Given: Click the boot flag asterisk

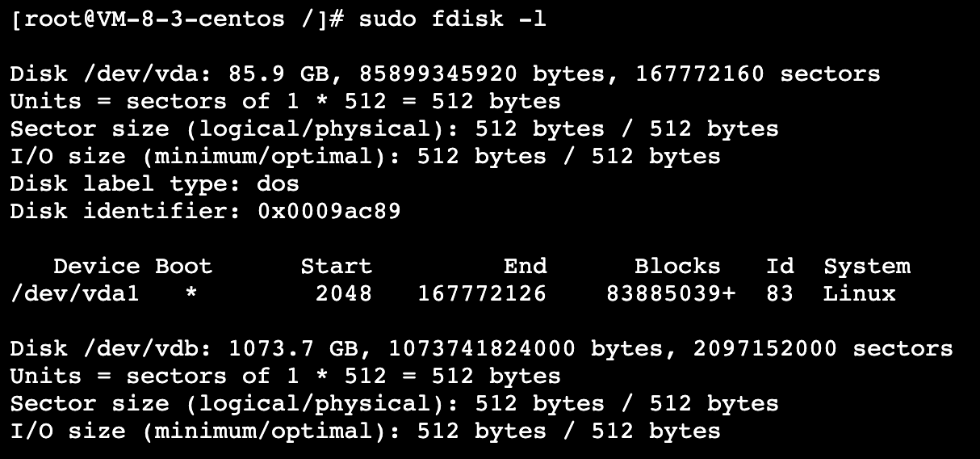Looking at the screenshot, I should [191, 294].
